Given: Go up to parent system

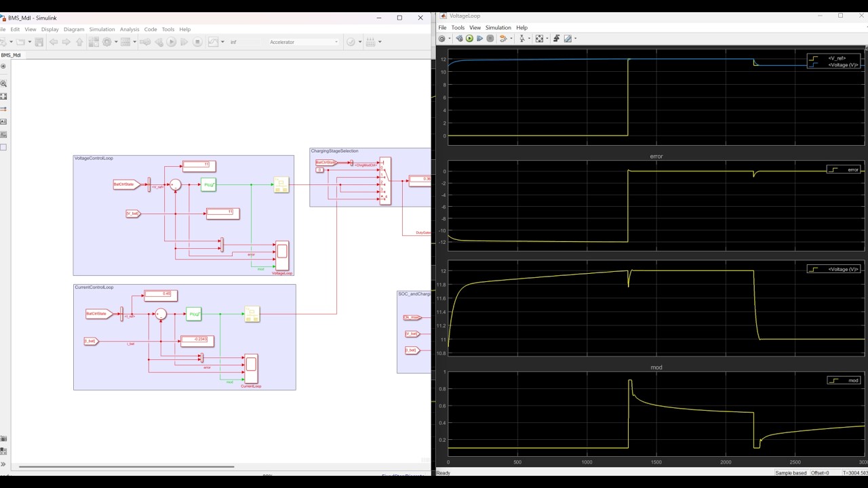Looking at the screenshot, I should click(x=79, y=42).
